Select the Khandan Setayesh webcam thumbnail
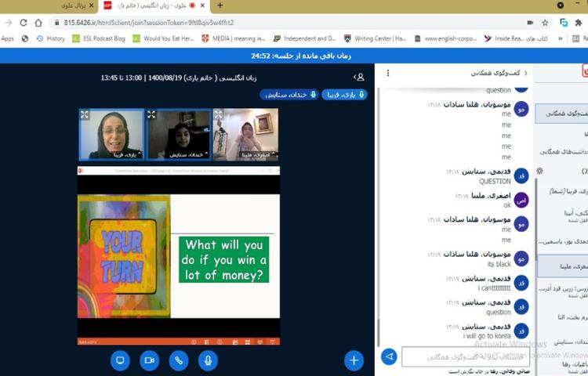This screenshot has height=376, width=588. pos(179,135)
